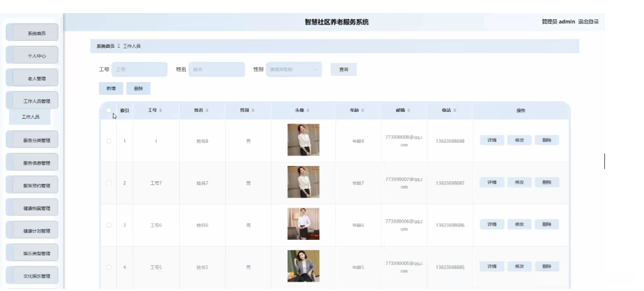Click the avatar photo in row 姓名5
Image resolution: width=644 pixels, height=291 pixels.
pos(304,266)
